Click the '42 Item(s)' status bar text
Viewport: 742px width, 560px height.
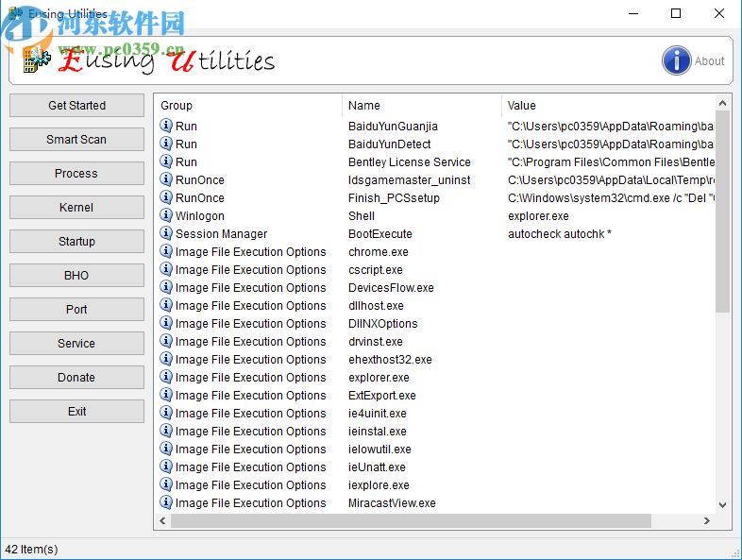pos(31,550)
